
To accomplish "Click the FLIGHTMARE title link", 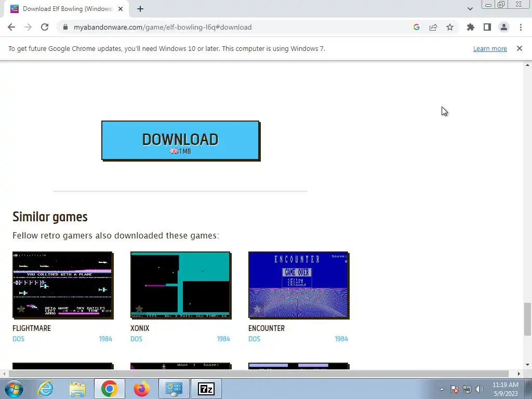I will point(32,328).
